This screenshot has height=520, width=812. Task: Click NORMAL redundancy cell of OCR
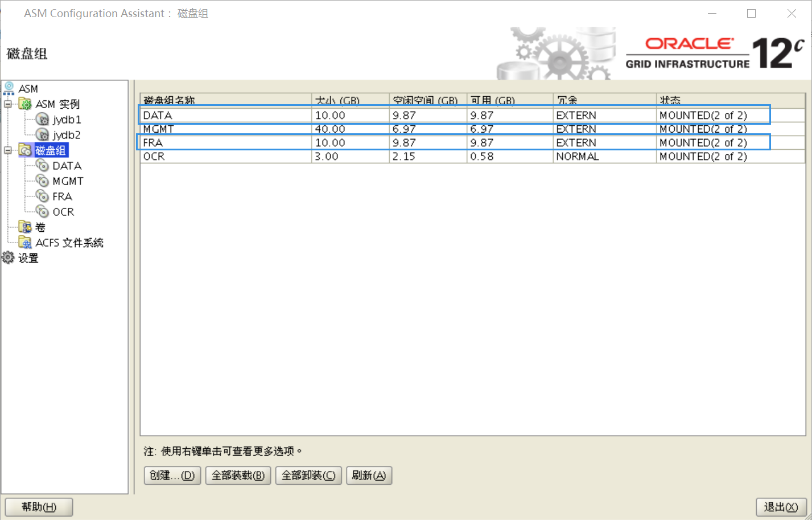click(x=605, y=157)
